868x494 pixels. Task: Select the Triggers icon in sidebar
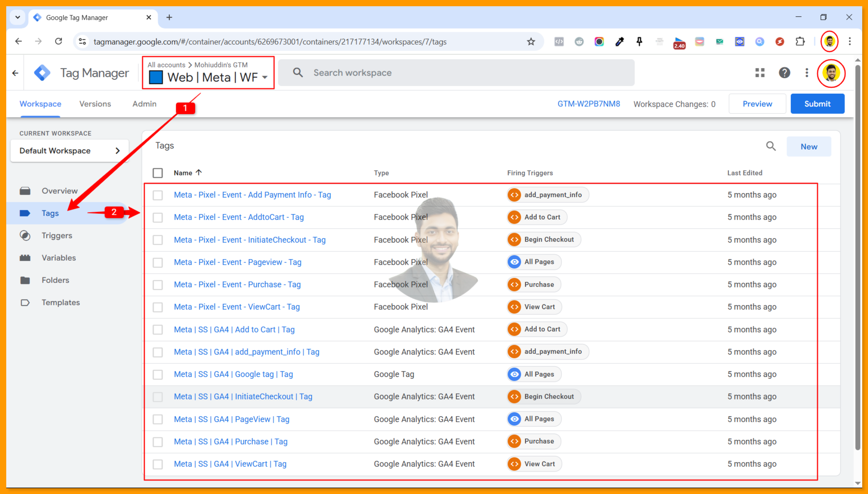click(25, 235)
